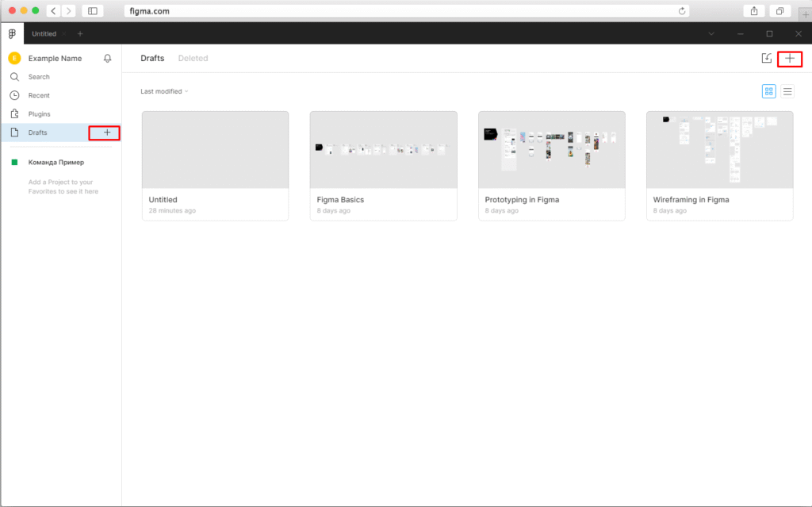Click the figma.com address bar

pyautogui.click(x=404, y=11)
